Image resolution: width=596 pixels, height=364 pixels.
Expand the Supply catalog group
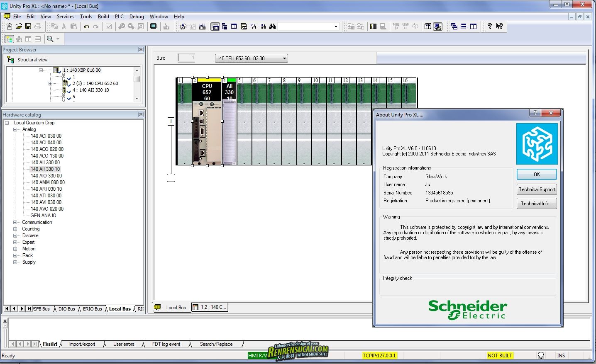[15, 262]
